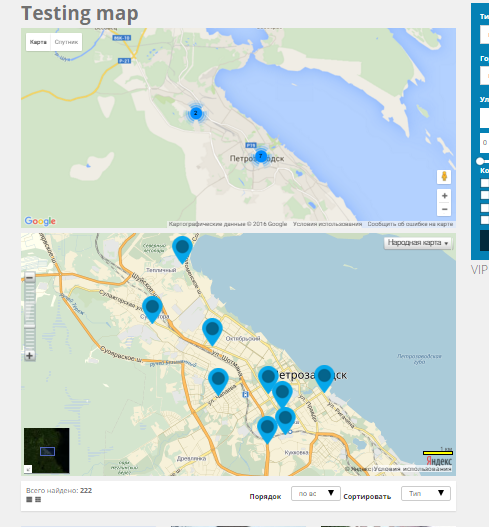This screenshot has width=489, height=527.
Task: Click the Сортировать label
Action: (367, 496)
